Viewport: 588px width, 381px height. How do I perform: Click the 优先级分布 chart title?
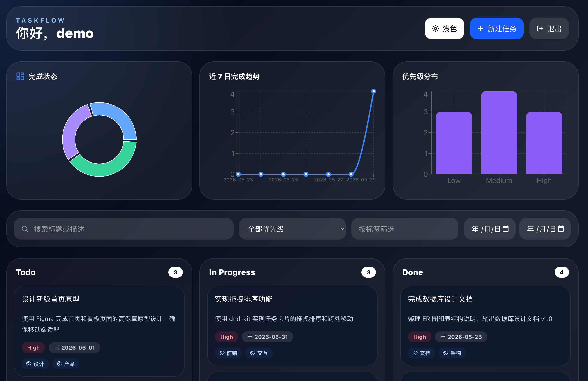coord(420,76)
